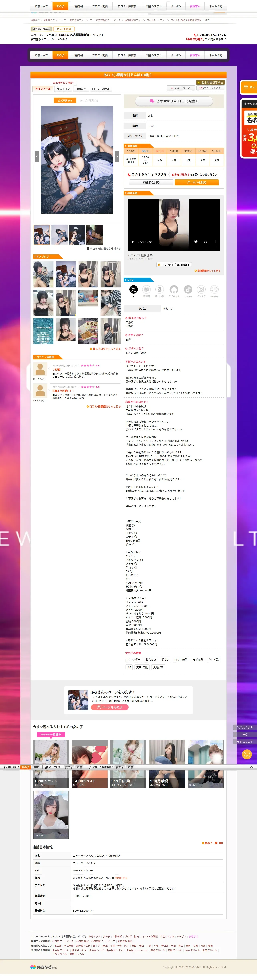This screenshot has width=257, height=980.
Task: Open 写メブログをもっと見る link
Action: coord(105,349)
